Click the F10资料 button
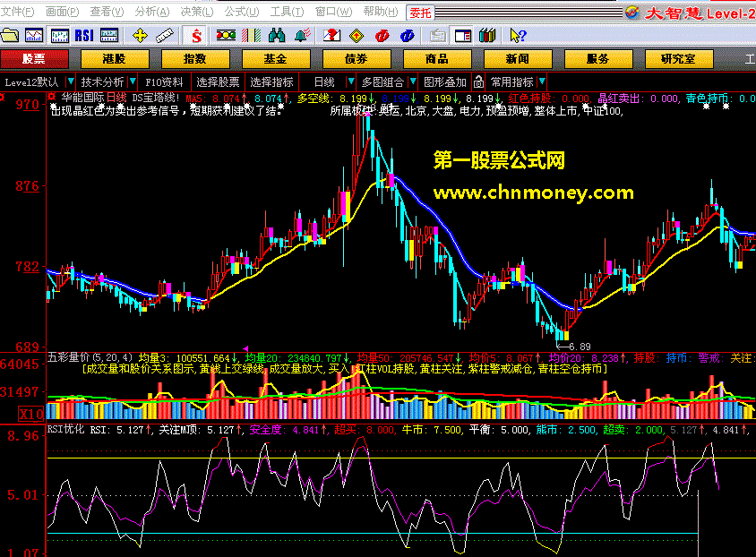The width and height of the screenshot is (756, 557). (165, 81)
